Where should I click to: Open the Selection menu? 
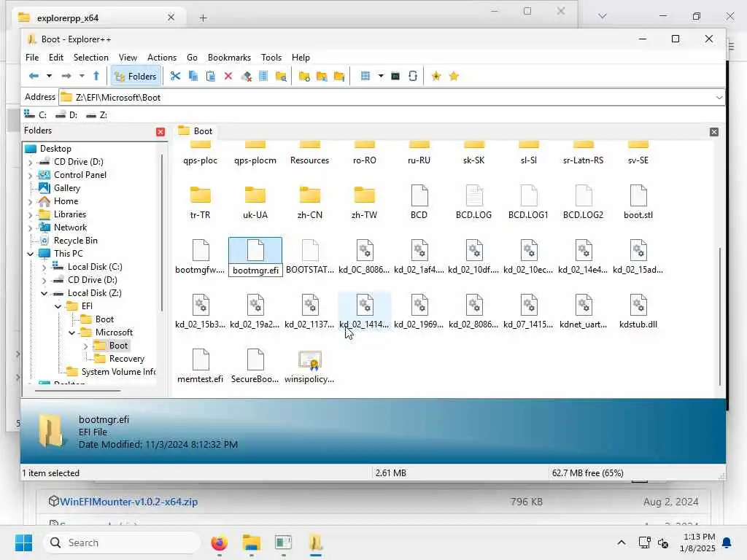coord(91,57)
